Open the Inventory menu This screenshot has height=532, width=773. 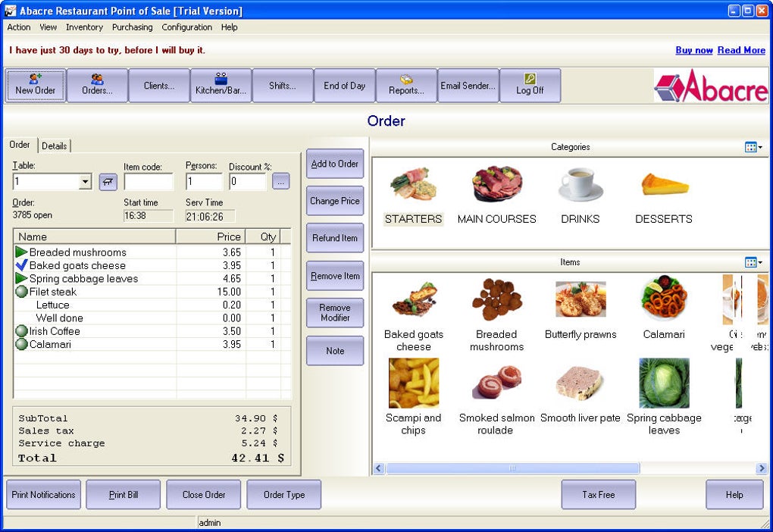tap(84, 27)
